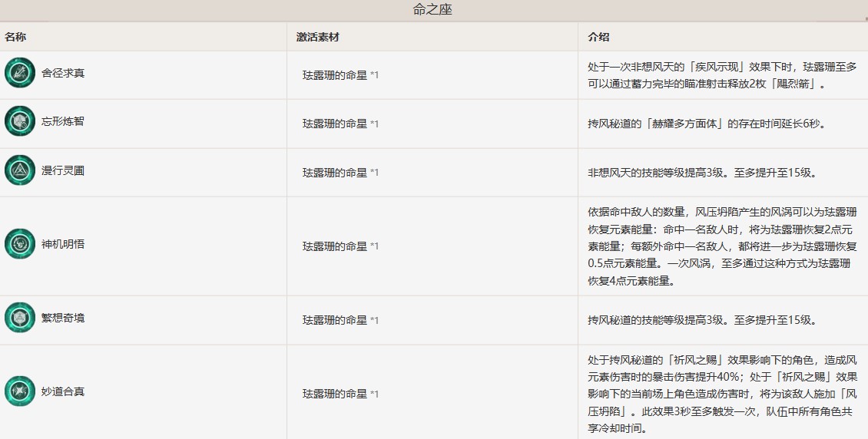
Task: Select the 妙道合真 name text
Action: click(x=63, y=391)
